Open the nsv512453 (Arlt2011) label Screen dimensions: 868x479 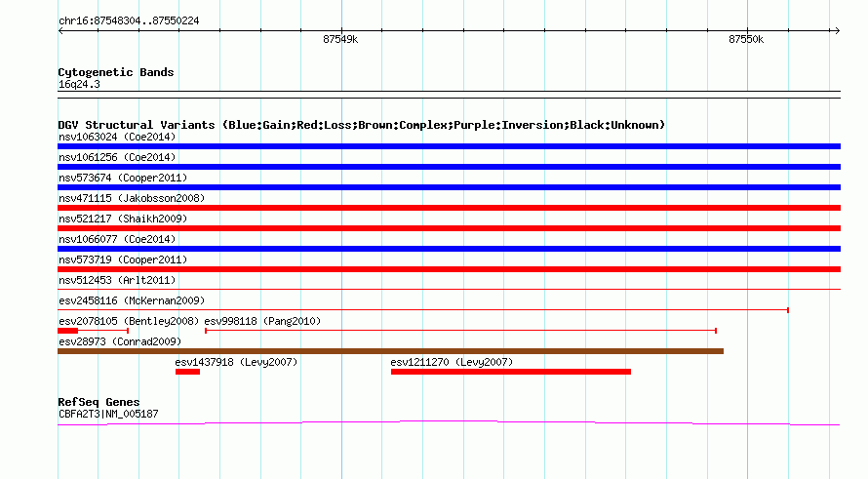pyautogui.click(x=117, y=280)
